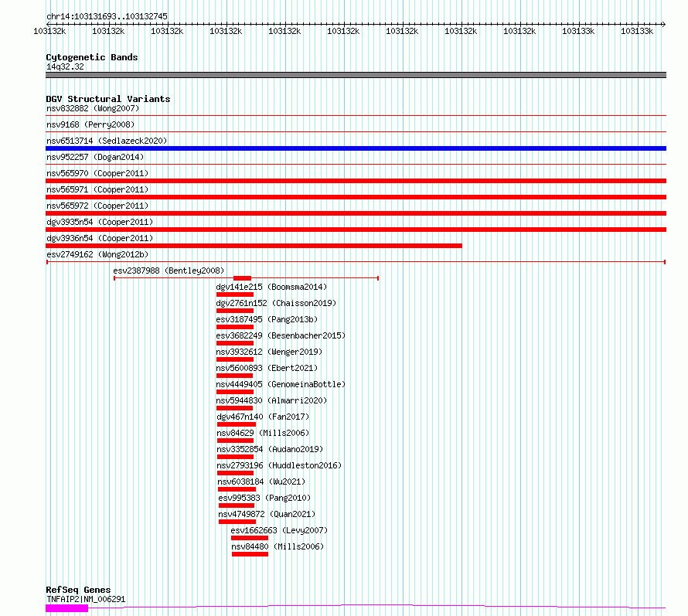
Task: Open the esv2749162 (Wong2012b) label
Action: click(97, 254)
